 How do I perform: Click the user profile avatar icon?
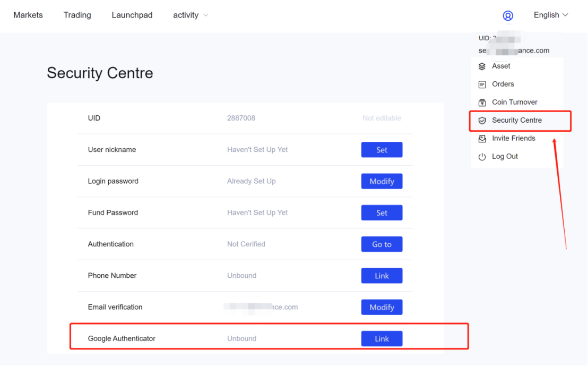(508, 15)
